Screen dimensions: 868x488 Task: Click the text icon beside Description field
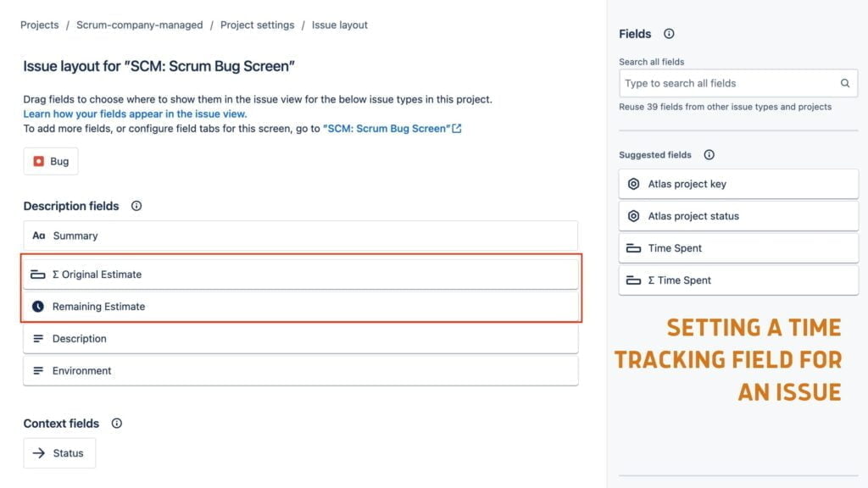click(x=39, y=338)
